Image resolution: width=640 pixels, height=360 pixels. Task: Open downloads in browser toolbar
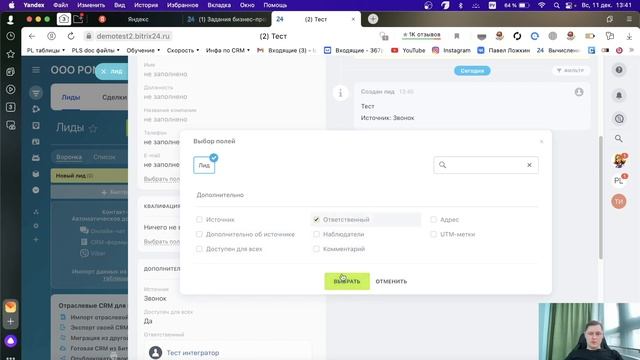[629, 36]
